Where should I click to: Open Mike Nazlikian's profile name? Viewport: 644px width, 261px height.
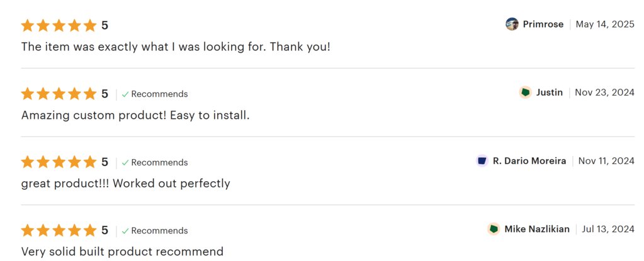[537, 229]
